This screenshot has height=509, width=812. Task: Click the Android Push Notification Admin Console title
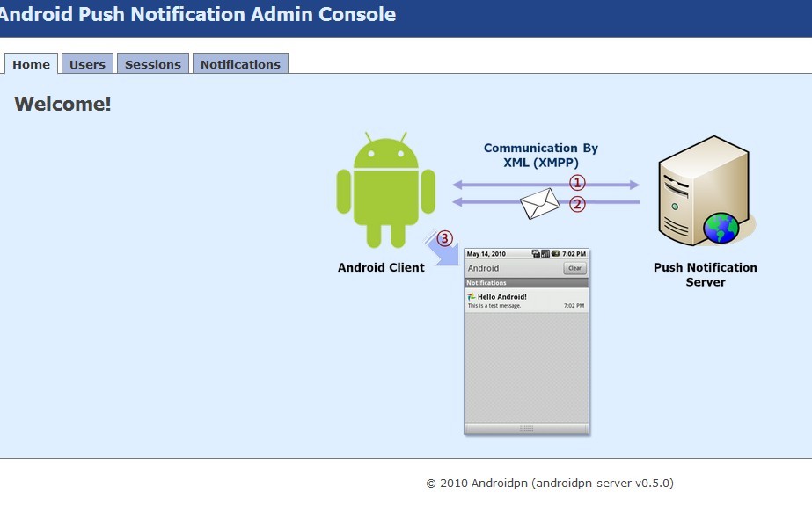198,14
